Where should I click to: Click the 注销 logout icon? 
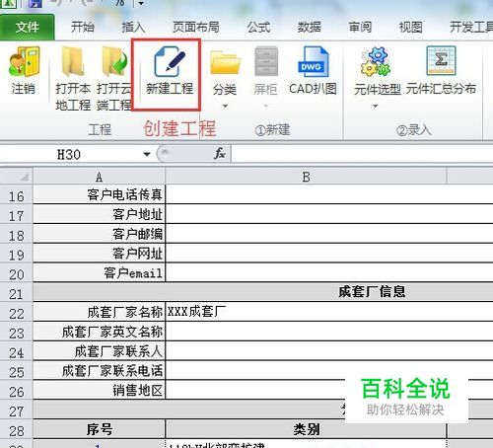[x=24, y=61]
